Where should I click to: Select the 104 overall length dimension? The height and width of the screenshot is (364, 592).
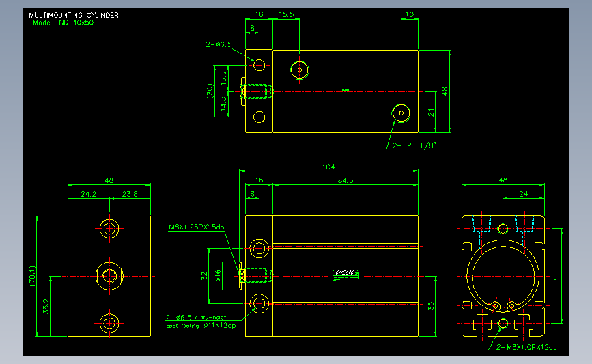[x=328, y=167]
